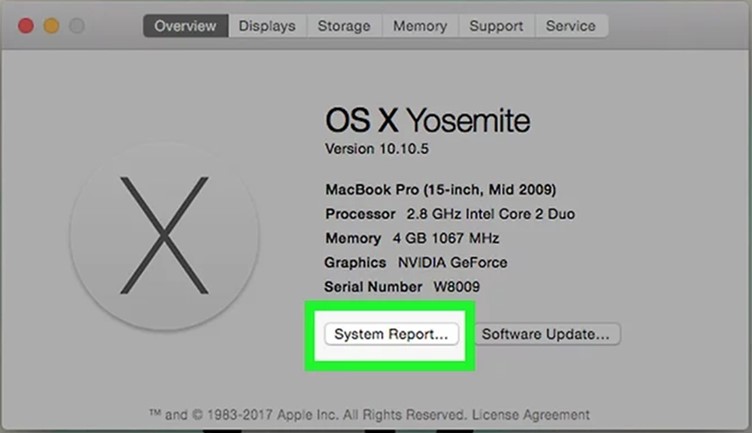Switch to the Displays tab
752x433 pixels.
tap(267, 26)
